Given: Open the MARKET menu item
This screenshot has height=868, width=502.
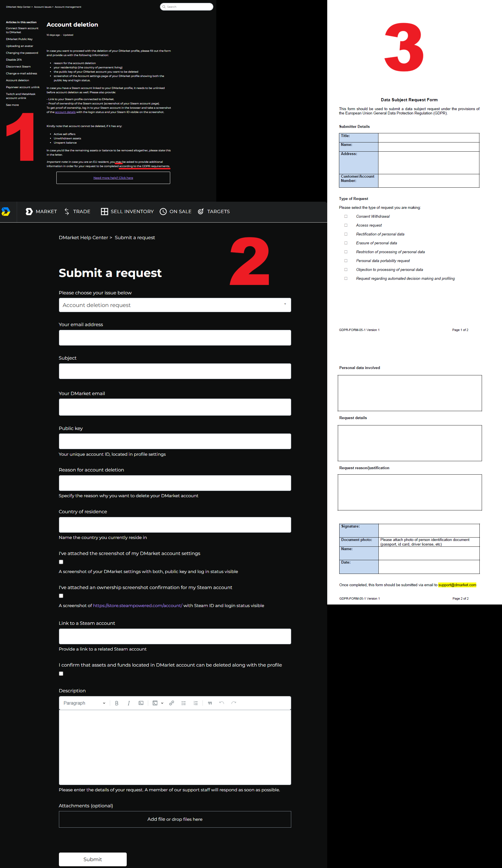Looking at the screenshot, I should (x=46, y=211).
